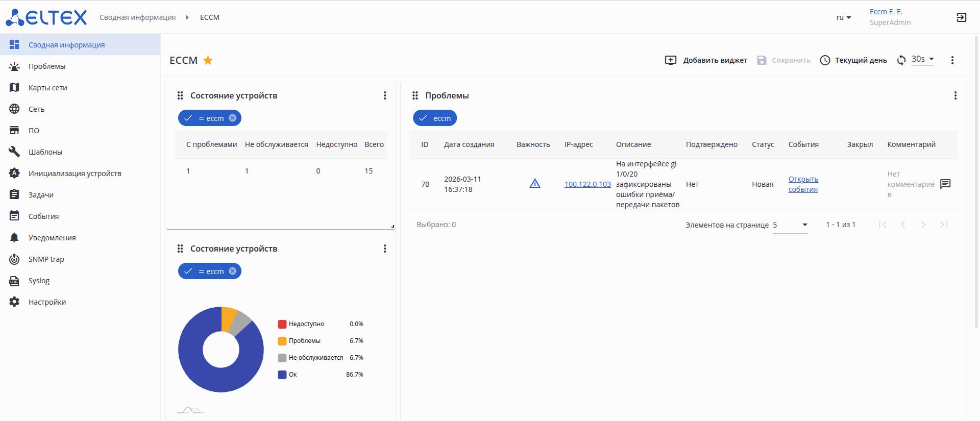Open the Problems widget three-dot menu
The height and width of the screenshot is (421, 980).
(955, 95)
